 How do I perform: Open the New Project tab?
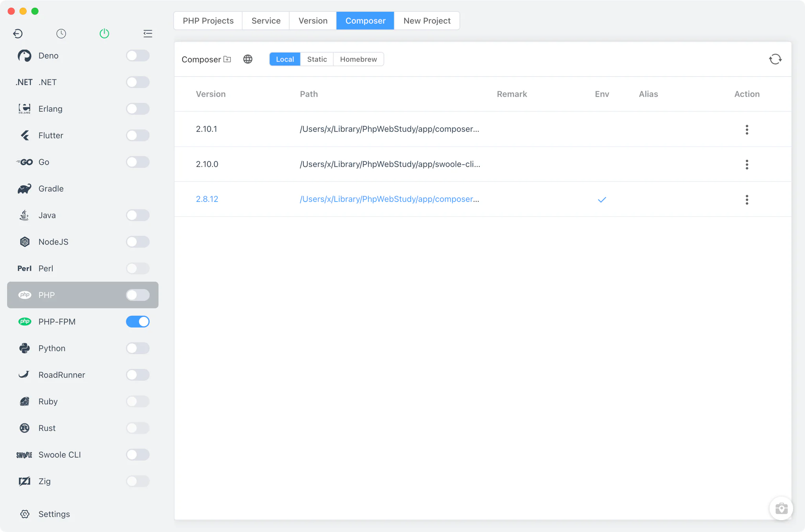point(427,21)
